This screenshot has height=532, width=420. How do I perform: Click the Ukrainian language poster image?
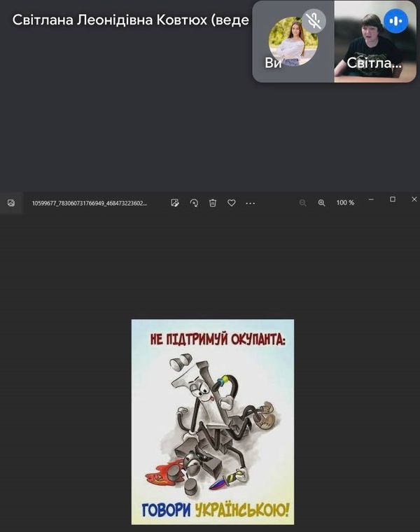click(x=213, y=421)
